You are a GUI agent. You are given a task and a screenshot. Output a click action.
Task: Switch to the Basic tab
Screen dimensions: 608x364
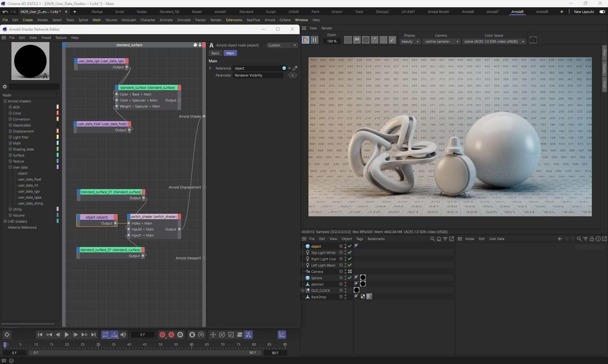point(215,53)
